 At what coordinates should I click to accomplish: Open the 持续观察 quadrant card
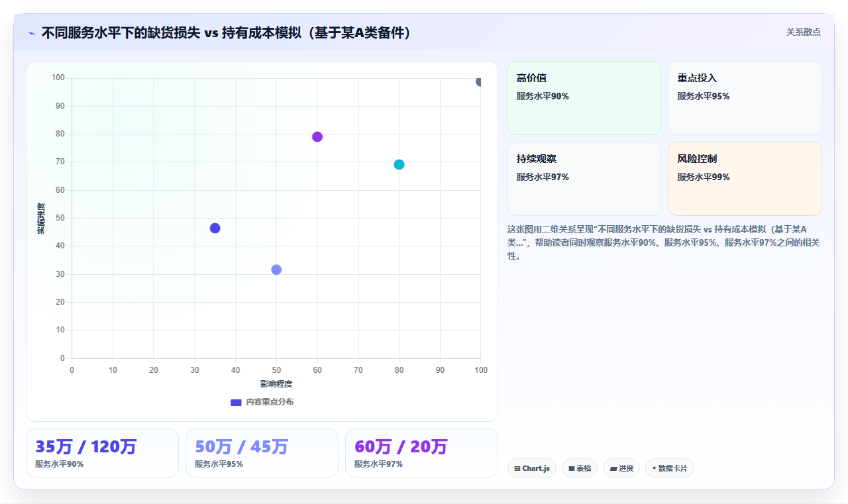pyautogui.click(x=584, y=179)
